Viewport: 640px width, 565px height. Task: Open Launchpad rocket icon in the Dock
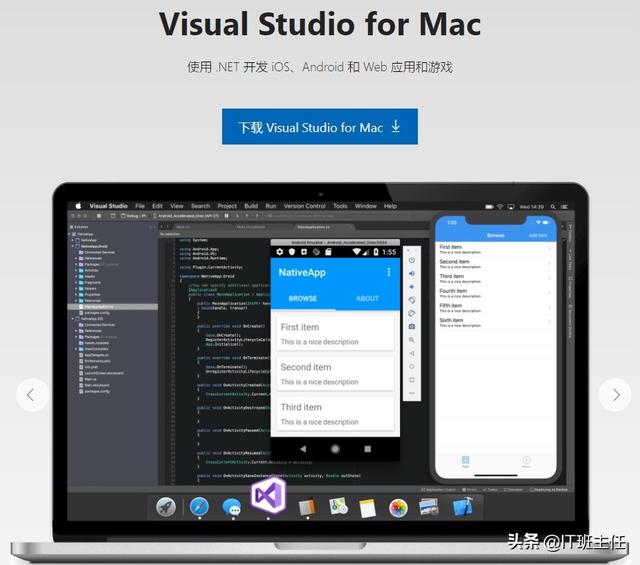coord(166,507)
